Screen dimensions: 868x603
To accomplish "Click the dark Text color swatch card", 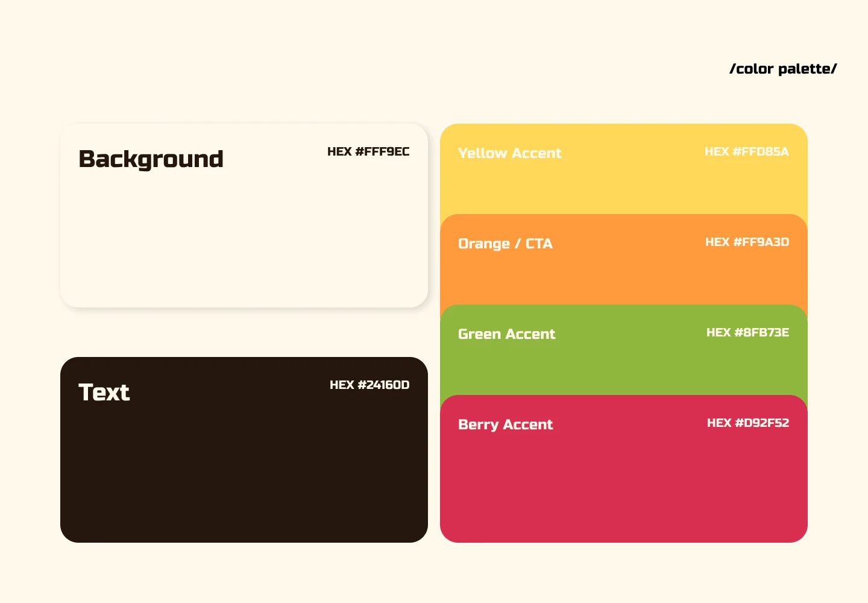I will (244, 450).
